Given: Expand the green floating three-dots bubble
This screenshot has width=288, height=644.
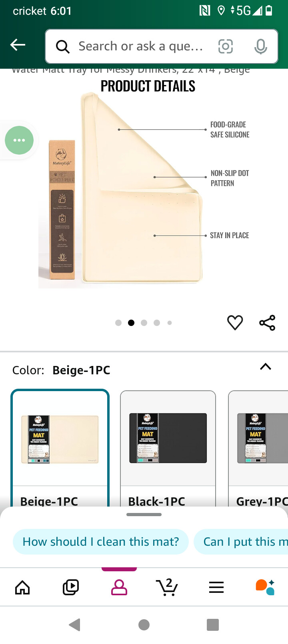Looking at the screenshot, I should coord(19,140).
